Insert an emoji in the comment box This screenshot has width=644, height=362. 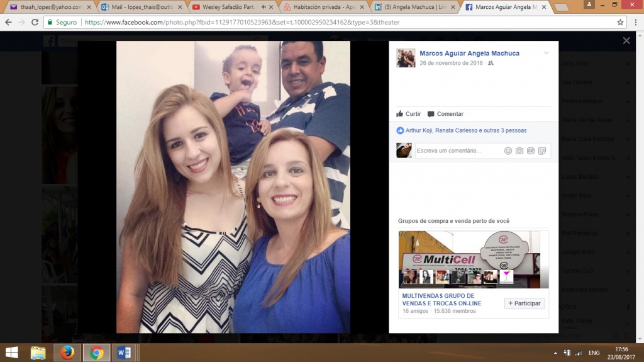click(x=508, y=151)
